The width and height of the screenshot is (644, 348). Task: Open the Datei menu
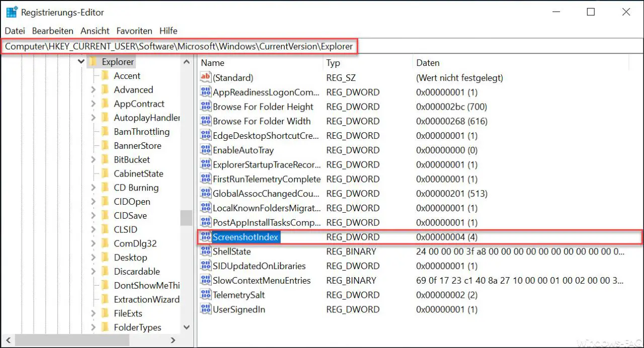(x=15, y=31)
